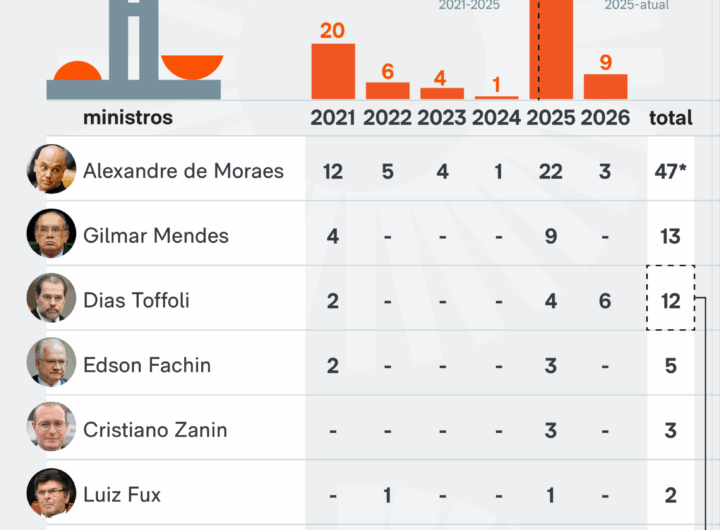The width and height of the screenshot is (720, 530).
Task: Click the name Cristiano Zanin
Action: click(155, 430)
